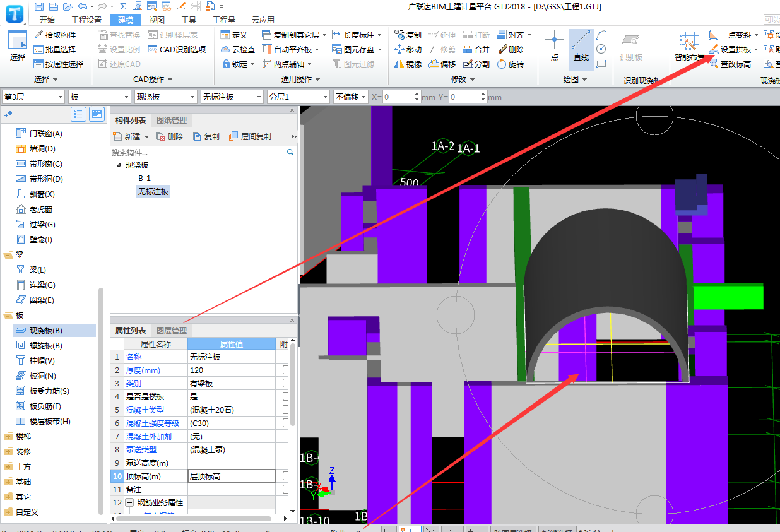
Task: Click the 分割 split tool
Action: [x=476, y=64]
